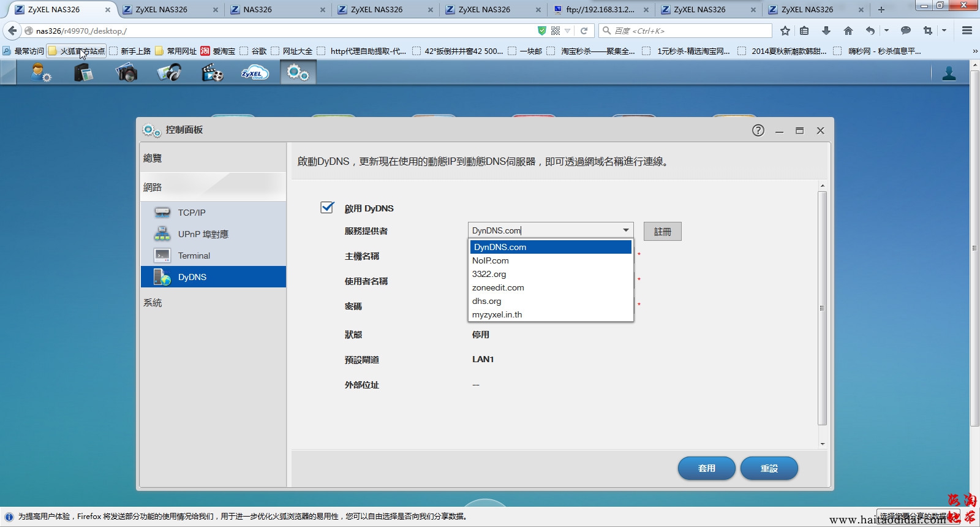
Task: Open the music headphones app icon
Action: (x=169, y=73)
